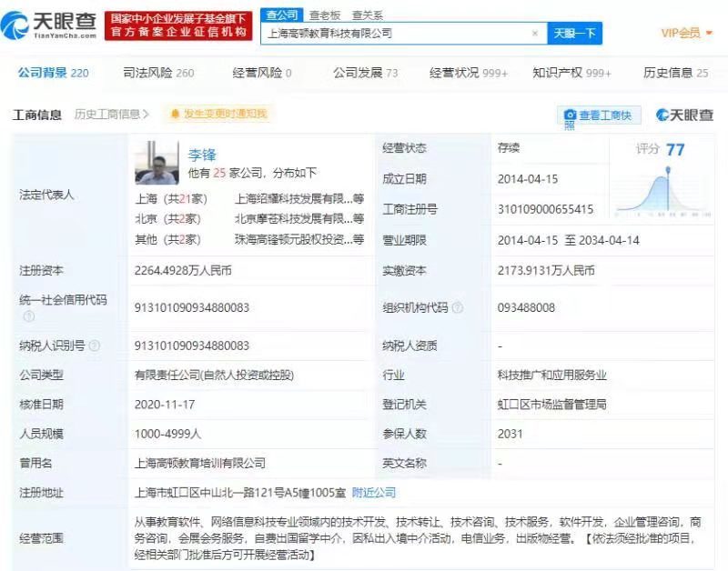Click industry value 科技推广和应用服务业
Viewport: 728px width, 571px height.
click(552, 375)
